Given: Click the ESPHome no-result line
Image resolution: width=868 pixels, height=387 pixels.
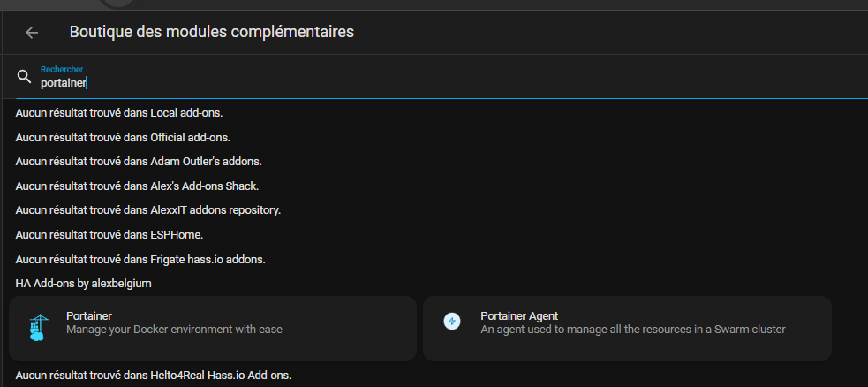Looking at the screenshot, I should click(109, 235).
